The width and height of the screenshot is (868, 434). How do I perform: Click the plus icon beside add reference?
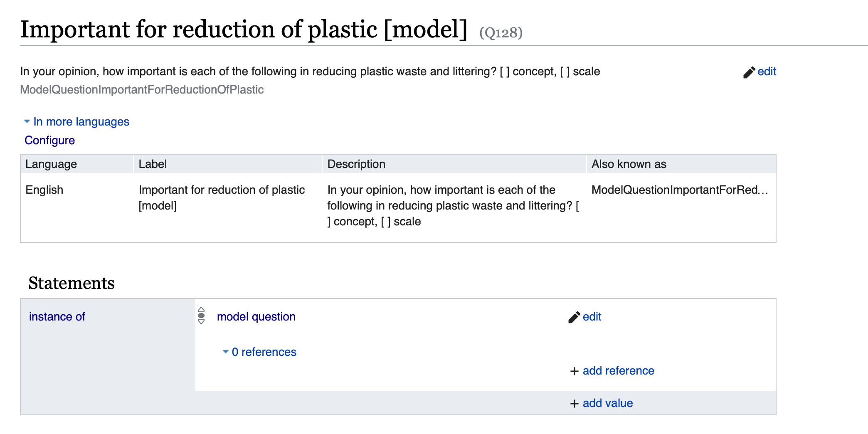pos(574,371)
